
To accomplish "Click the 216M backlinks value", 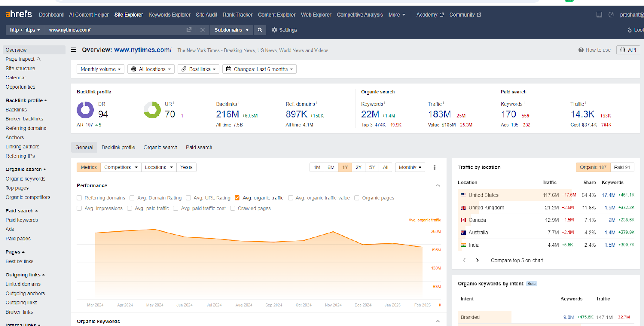I will [x=227, y=114].
